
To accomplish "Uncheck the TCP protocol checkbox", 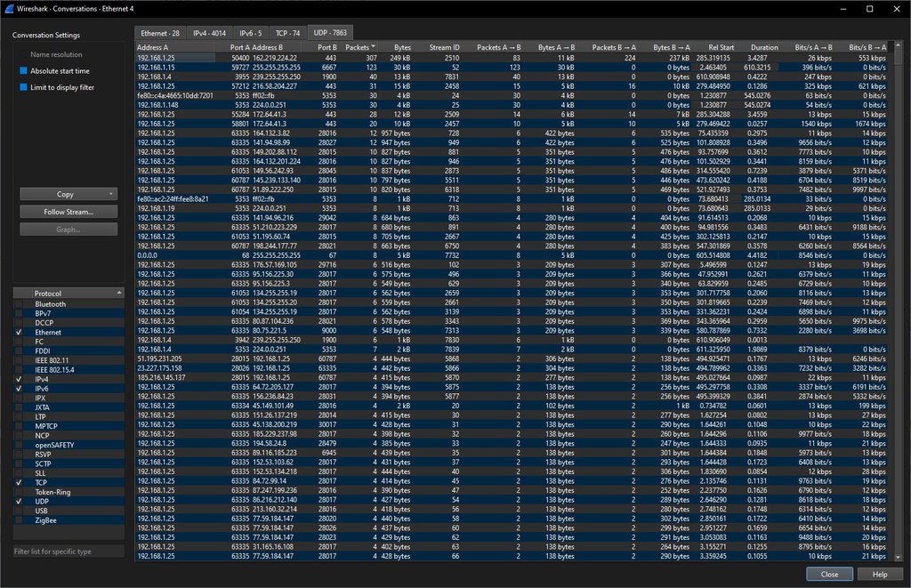I will (x=20, y=483).
